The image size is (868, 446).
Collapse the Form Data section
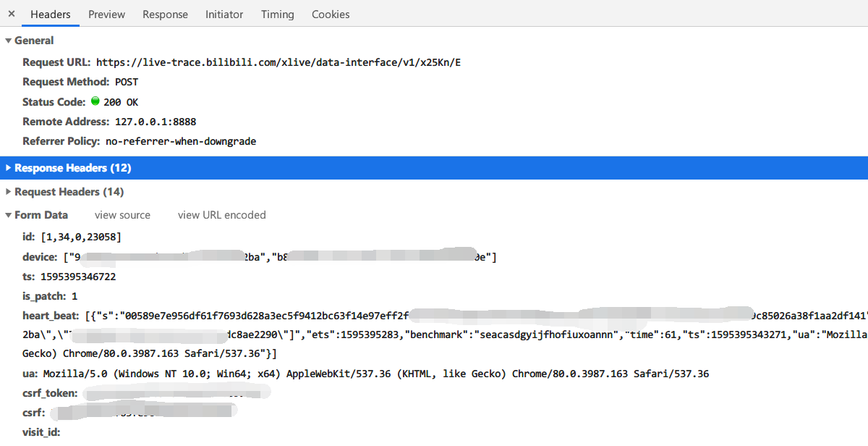pos(41,215)
